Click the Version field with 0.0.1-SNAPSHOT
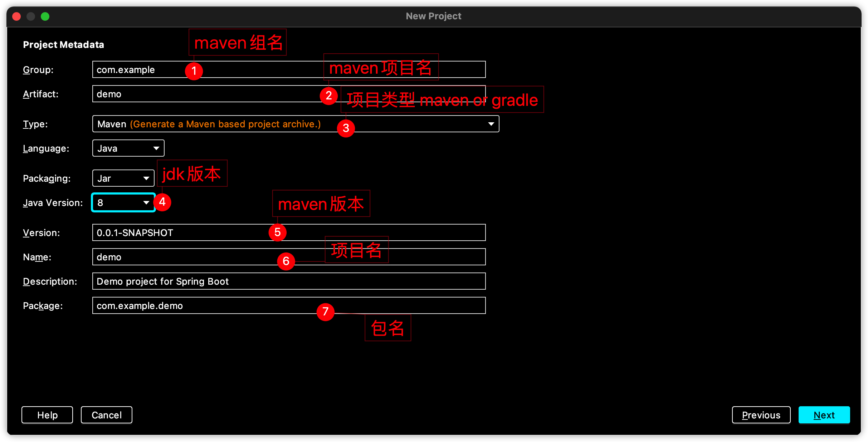 coord(289,232)
